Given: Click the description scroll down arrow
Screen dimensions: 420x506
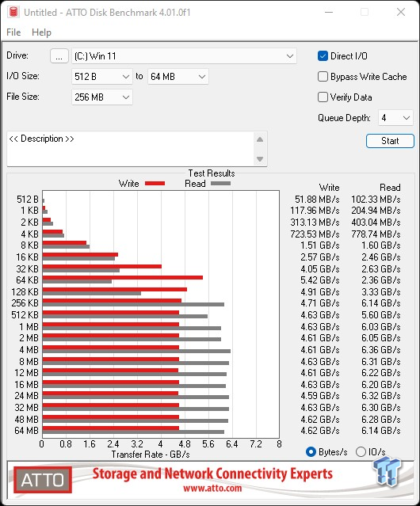Looking at the screenshot, I should [260, 159].
